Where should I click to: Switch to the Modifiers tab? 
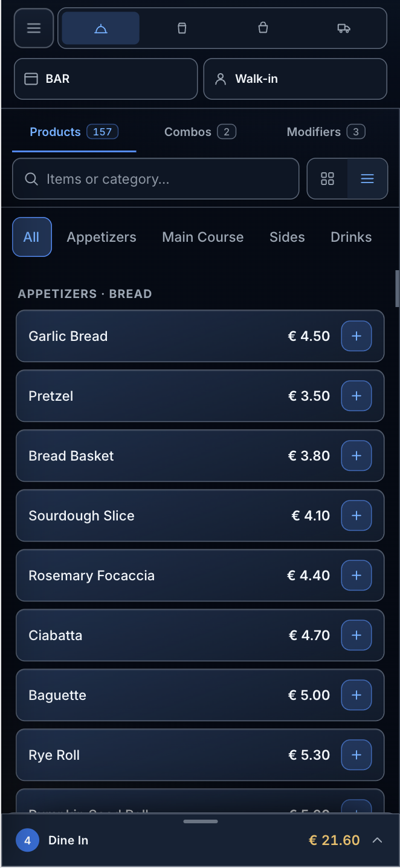326,132
